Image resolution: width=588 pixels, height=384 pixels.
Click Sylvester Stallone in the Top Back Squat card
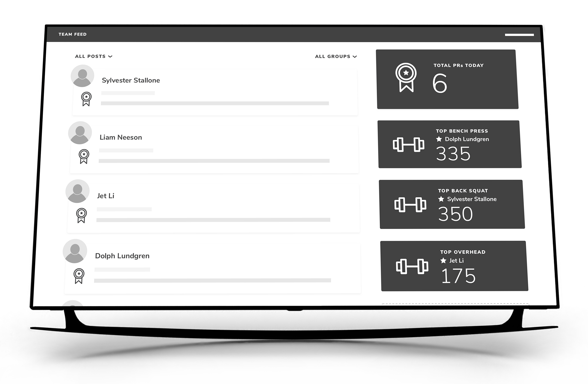tap(472, 199)
